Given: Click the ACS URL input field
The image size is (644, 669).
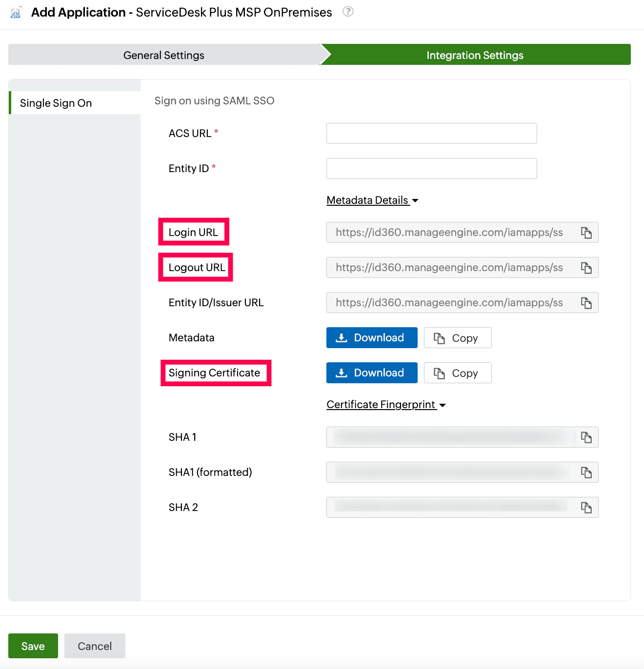Looking at the screenshot, I should pyautogui.click(x=431, y=134).
